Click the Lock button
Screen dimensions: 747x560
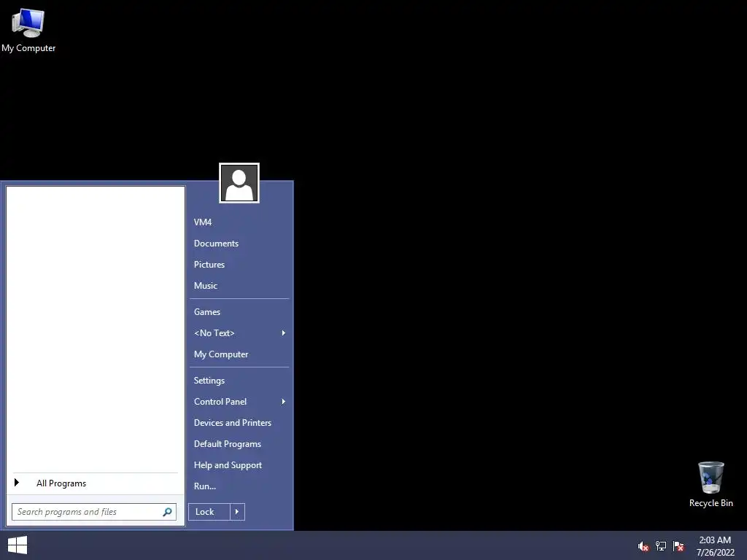(209, 512)
